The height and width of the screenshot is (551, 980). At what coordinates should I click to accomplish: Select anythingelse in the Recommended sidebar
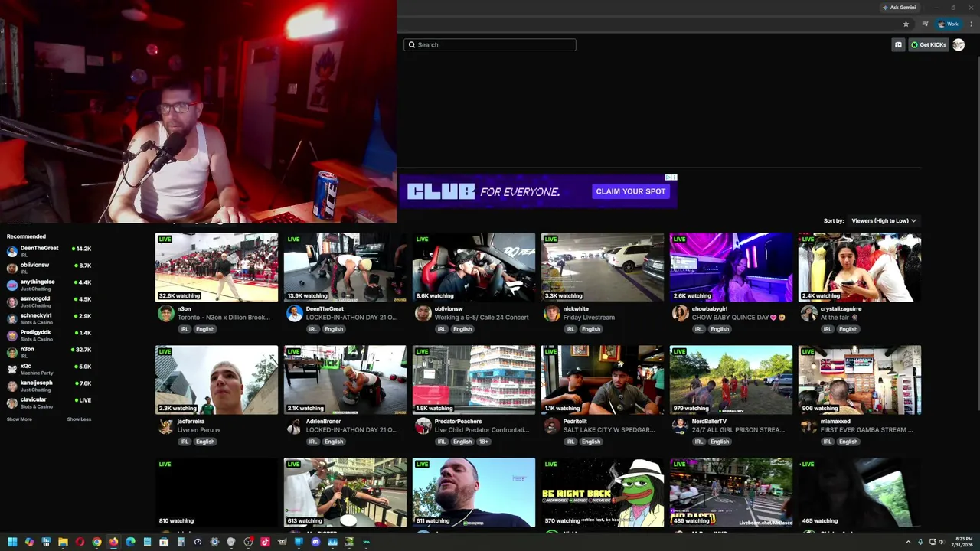click(x=49, y=285)
